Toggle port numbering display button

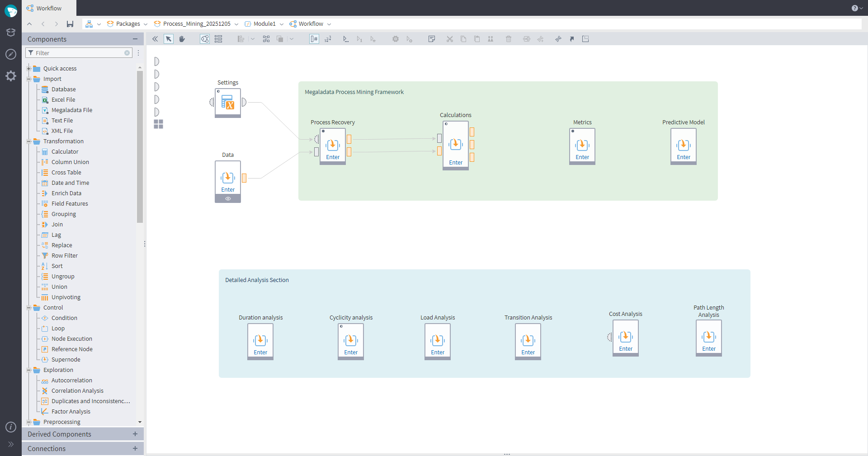point(314,39)
